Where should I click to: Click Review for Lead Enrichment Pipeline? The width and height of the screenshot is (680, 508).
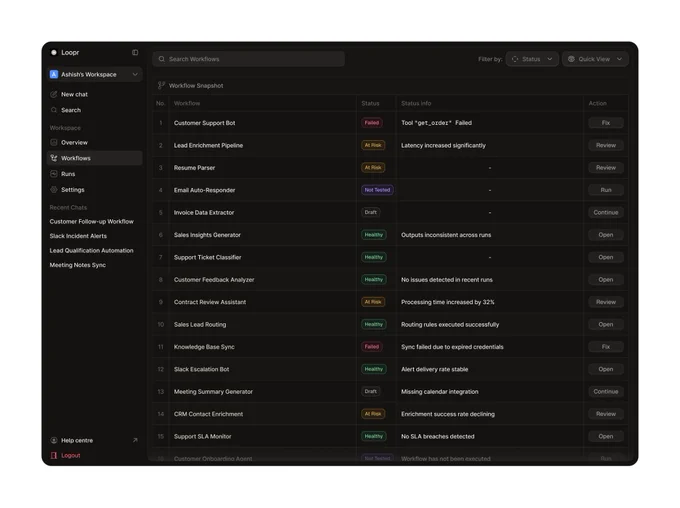[x=606, y=145]
